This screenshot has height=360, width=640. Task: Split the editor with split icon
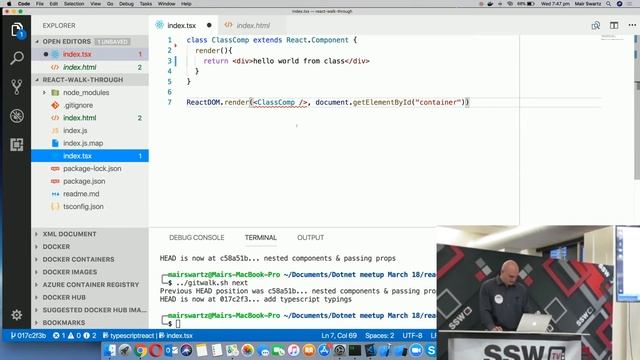pos(614,25)
